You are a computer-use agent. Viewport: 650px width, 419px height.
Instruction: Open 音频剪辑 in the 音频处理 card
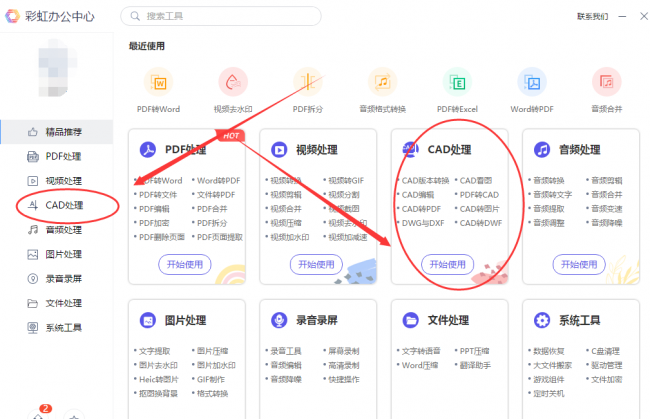click(607, 181)
